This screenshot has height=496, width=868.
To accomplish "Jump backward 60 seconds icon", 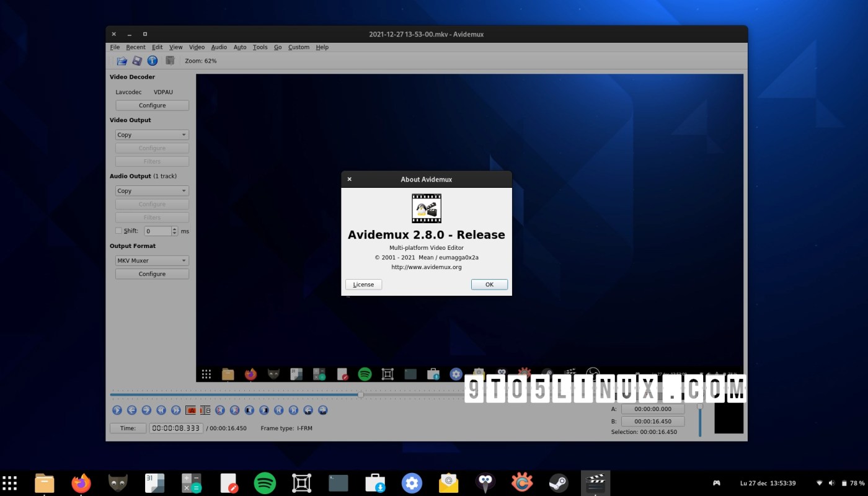I will [x=308, y=410].
